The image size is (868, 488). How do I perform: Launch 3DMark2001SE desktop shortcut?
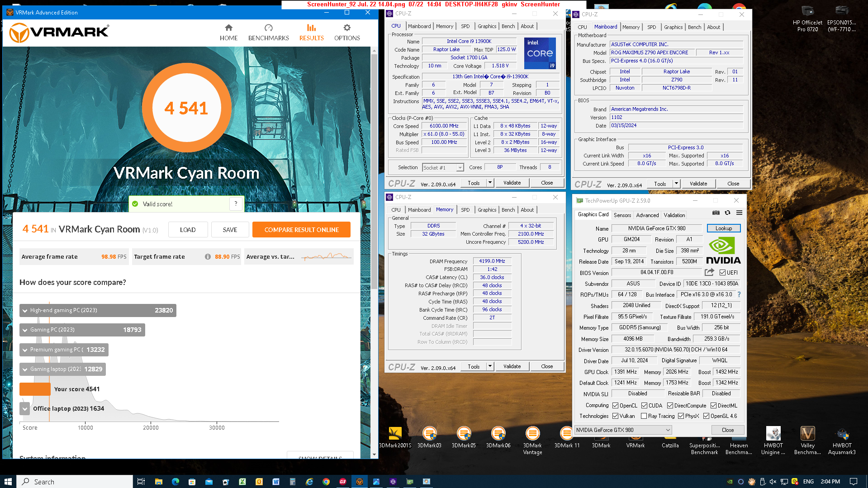coord(395,437)
